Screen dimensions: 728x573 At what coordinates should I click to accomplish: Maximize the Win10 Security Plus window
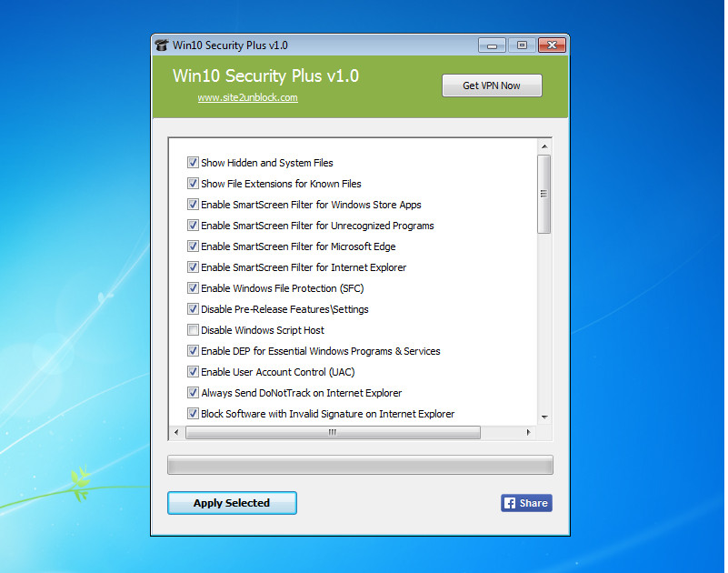click(522, 45)
